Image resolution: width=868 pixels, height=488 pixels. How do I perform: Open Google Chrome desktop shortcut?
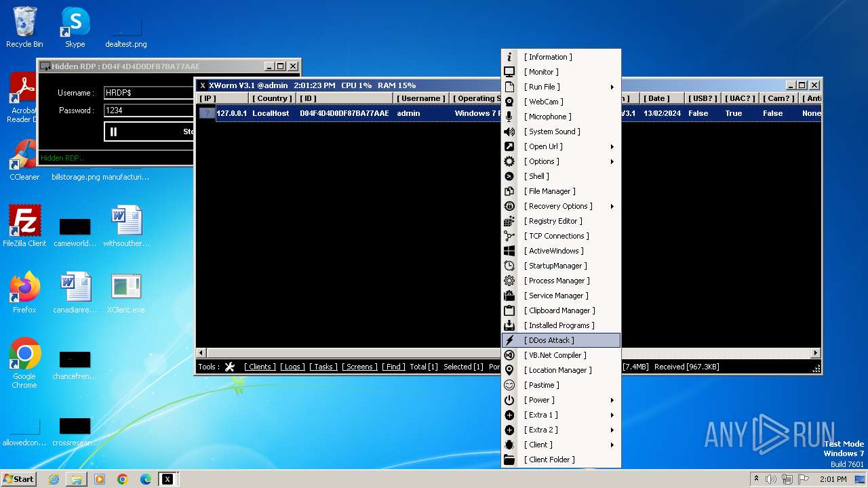[x=24, y=363]
